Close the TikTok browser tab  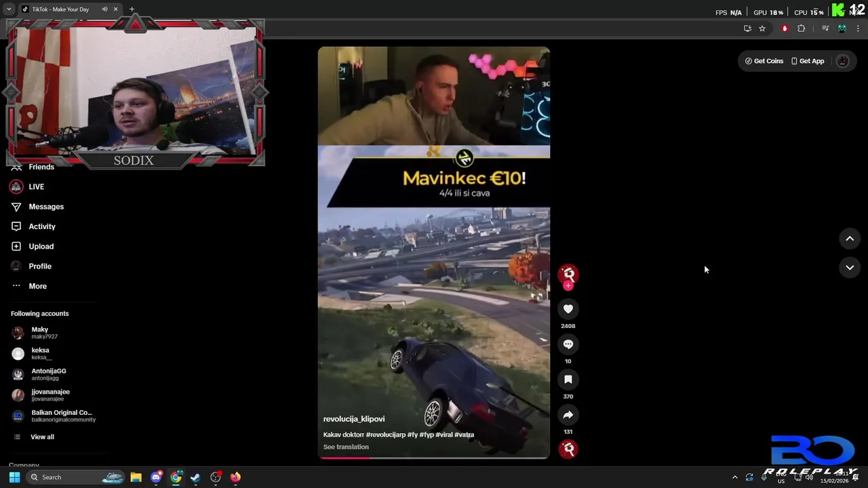115,9
